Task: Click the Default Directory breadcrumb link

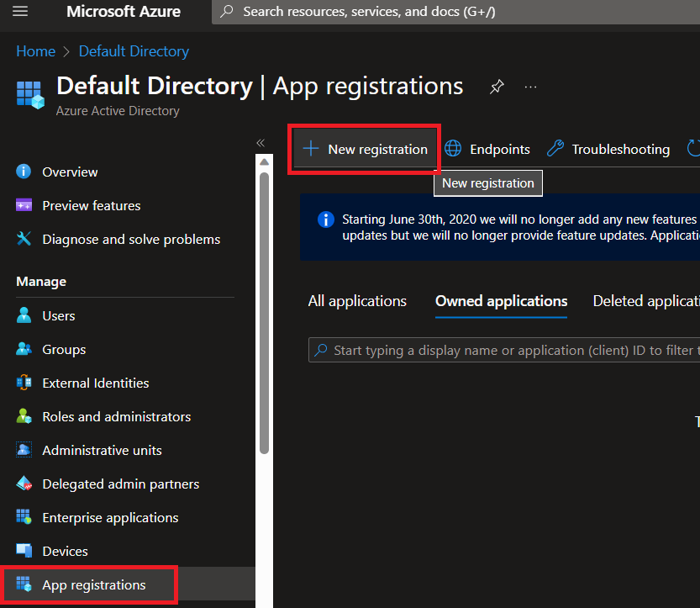Action: (x=134, y=51)
